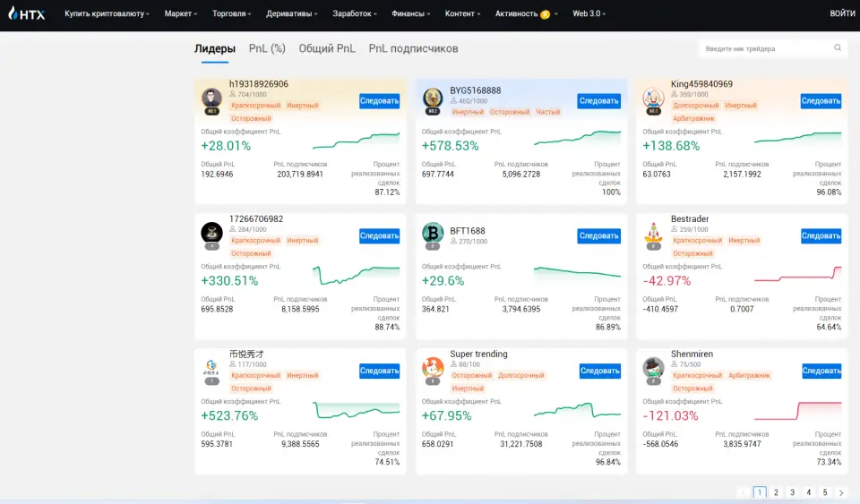Click trader name King459840969
Viewport: 860px width, 504px height.
pyautogui.click(x=701, y=84)
